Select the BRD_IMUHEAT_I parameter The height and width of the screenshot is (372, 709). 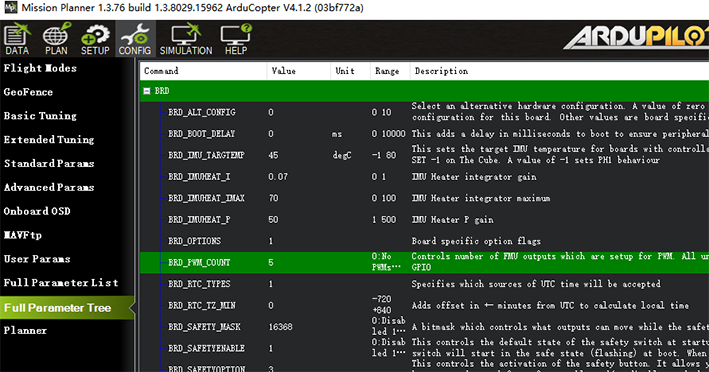pyautogui.click(x=199, y=177)
